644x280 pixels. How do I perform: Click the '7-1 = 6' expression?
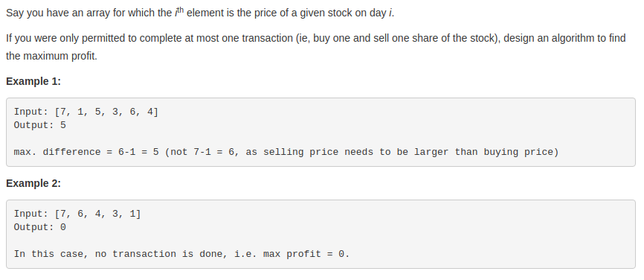click(x=213, y=152)
